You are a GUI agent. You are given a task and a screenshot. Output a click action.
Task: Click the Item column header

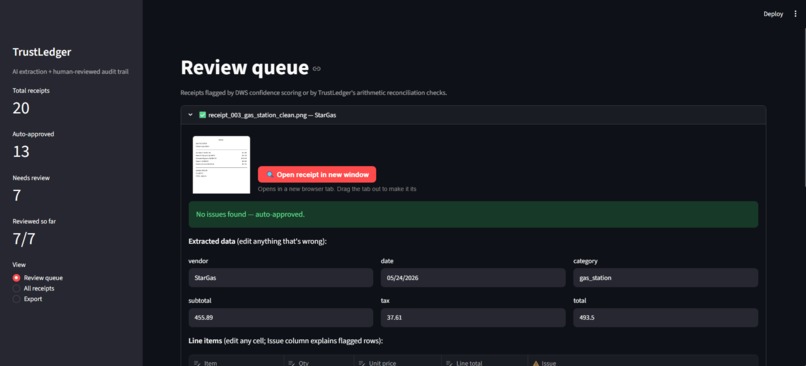[x=236, y=362]
